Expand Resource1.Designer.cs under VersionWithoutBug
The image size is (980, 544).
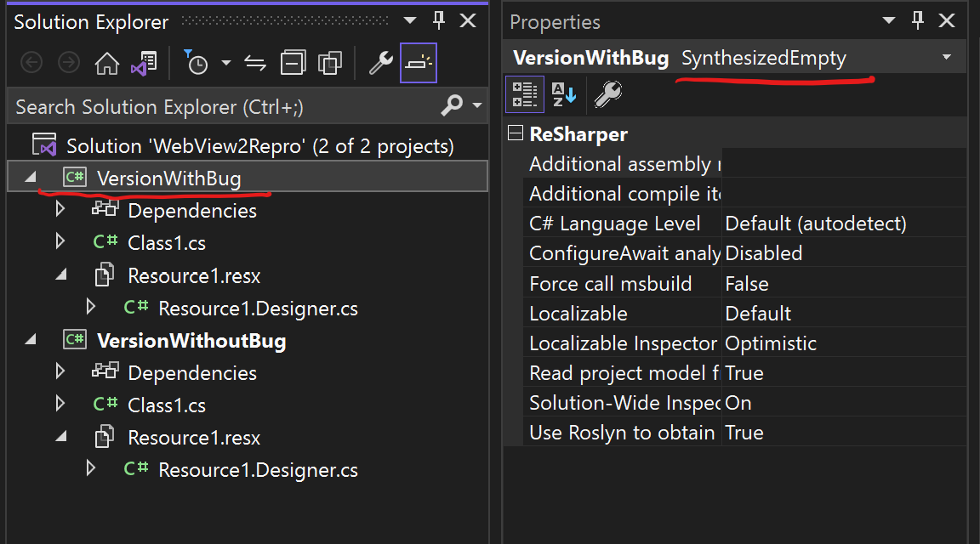[91, 467]
